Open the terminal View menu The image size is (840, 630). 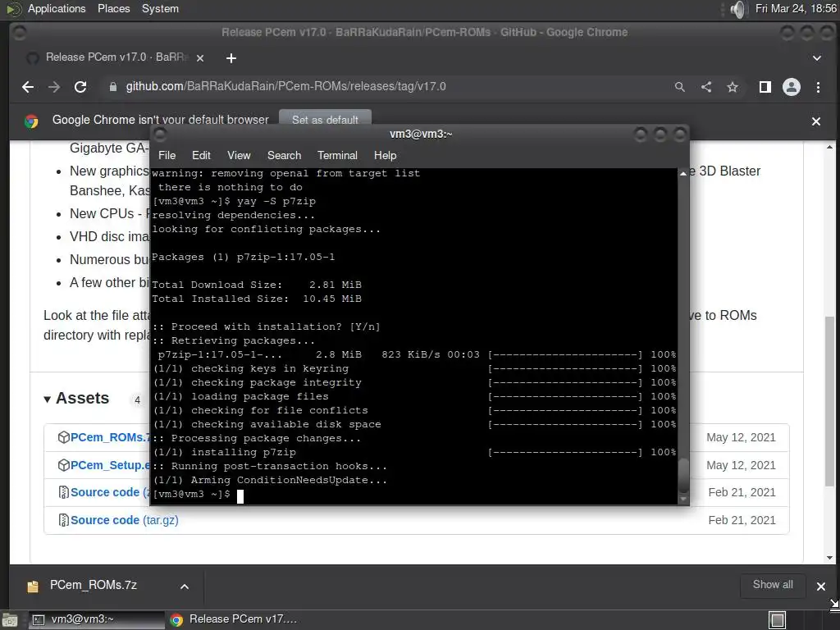pyautogui.click(x=239, y=155)
